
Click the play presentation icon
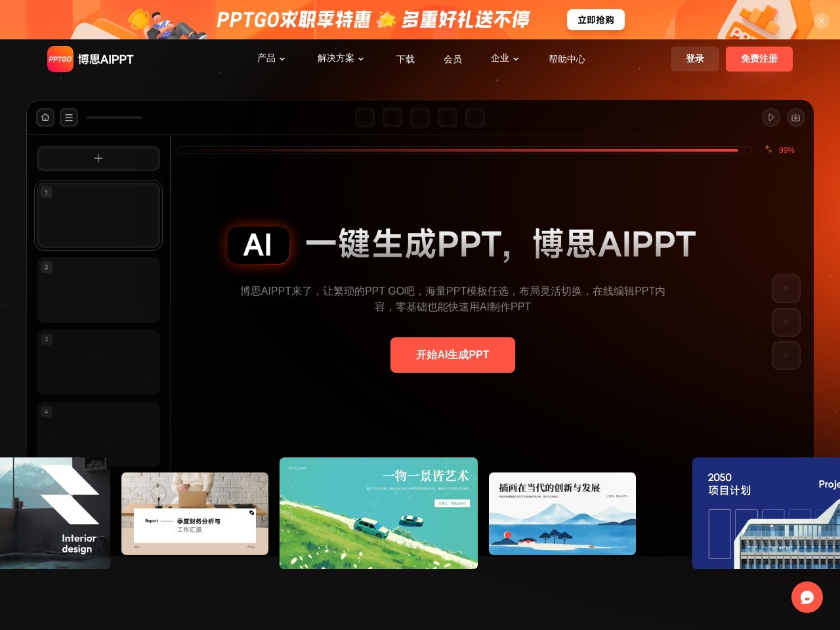pyautogui.click(x=771, y=117)
